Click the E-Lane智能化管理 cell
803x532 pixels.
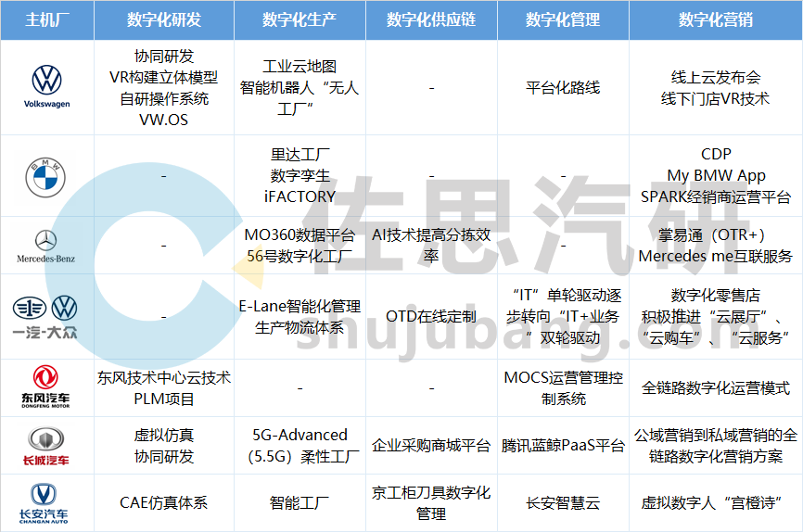(300, 316)
